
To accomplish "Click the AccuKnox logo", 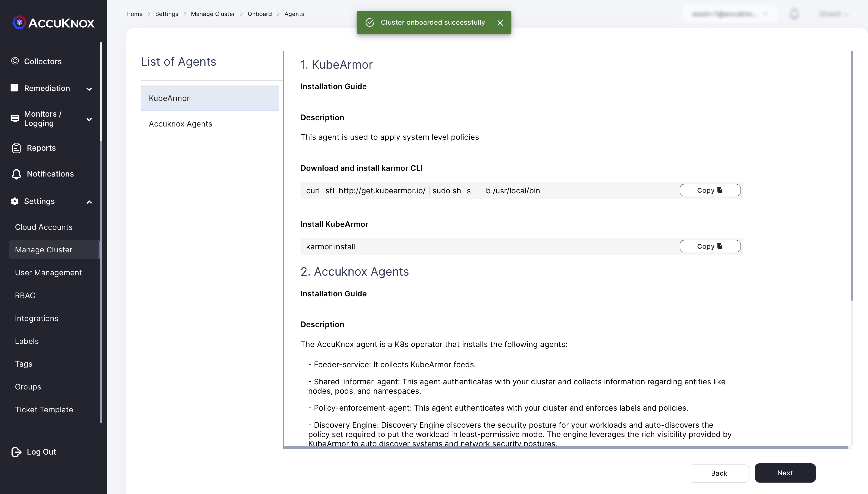I will tap(53, 22).
